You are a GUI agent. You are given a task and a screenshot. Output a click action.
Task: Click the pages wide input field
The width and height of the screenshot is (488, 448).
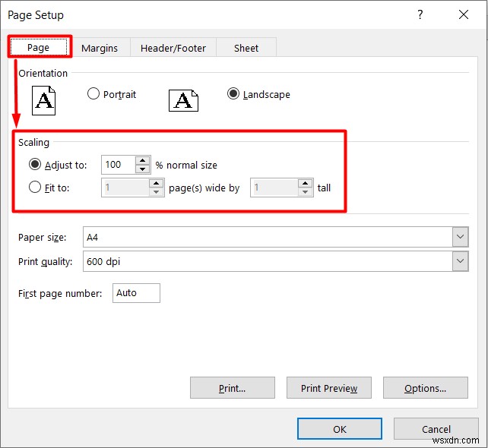click(x=125, y=188)
